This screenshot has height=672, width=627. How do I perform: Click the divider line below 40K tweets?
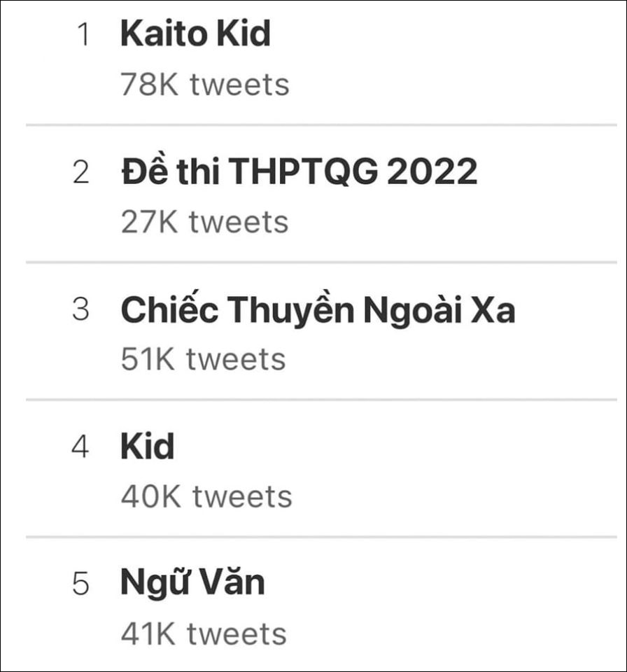[322, 537]
